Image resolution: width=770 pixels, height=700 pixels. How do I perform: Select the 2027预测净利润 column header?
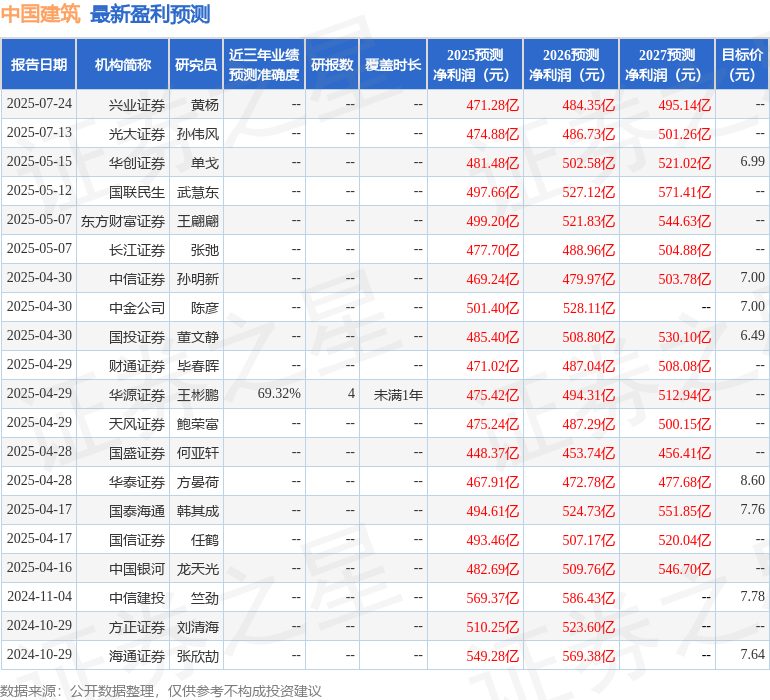coord(667,64)
